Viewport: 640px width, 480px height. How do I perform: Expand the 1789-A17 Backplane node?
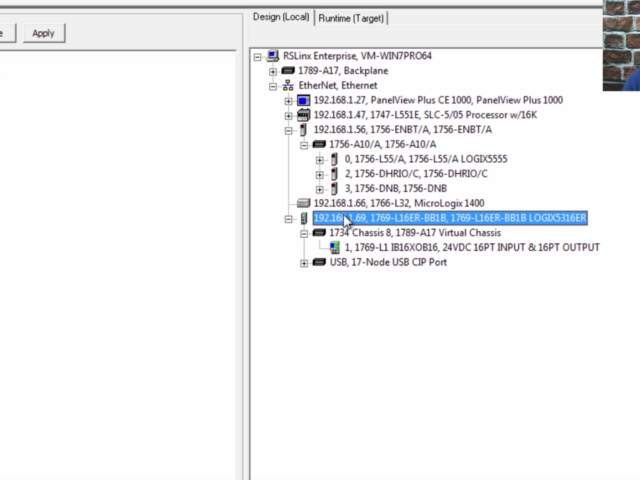(x=273, y=71)
